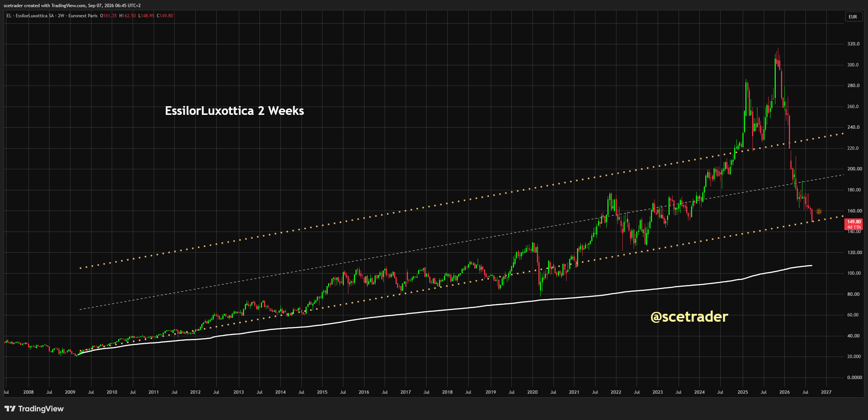Image resolution: width=868 pixels, height=420 pixels.
Task: Click the TradingView logo at bottom left
Action: (x=34, y=409)
